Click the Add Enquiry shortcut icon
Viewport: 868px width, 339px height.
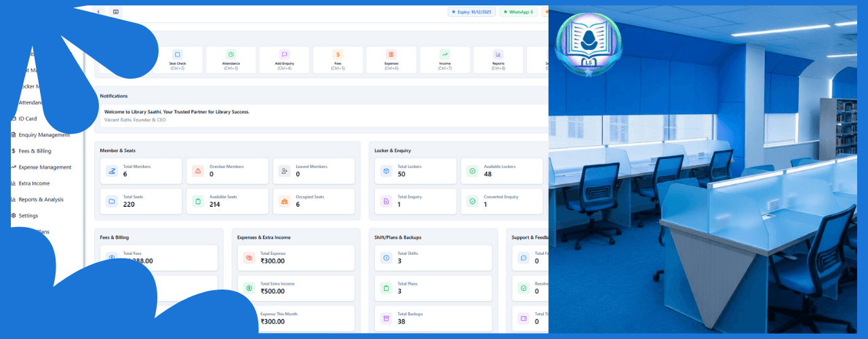point(284,55)
